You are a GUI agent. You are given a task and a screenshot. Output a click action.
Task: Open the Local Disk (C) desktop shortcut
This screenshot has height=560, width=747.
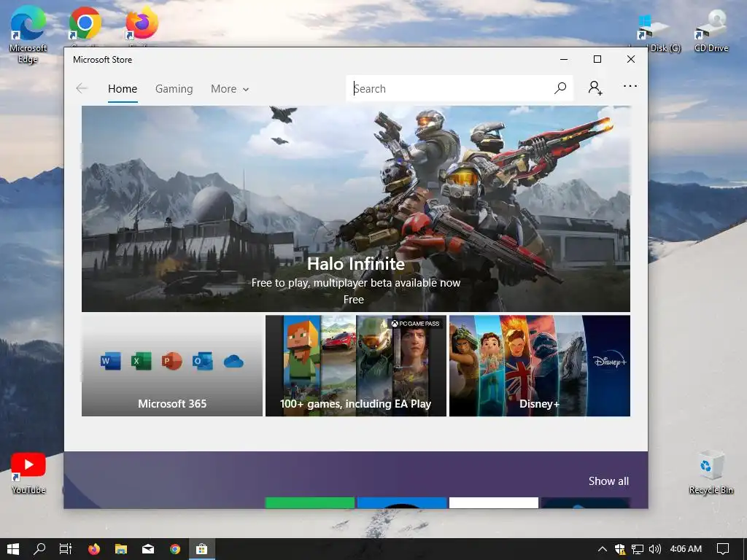tap(655, 31)
